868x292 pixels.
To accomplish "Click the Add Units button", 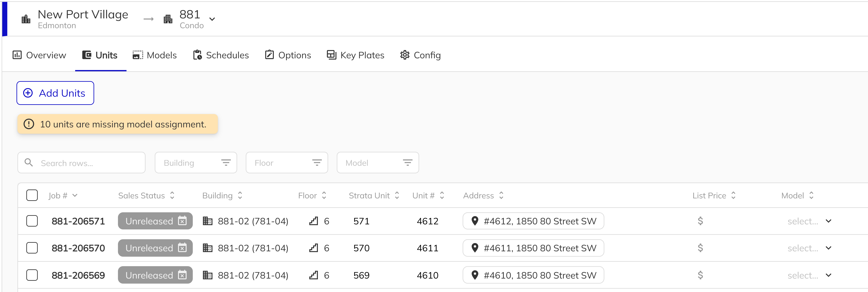I will click(55, 93).
